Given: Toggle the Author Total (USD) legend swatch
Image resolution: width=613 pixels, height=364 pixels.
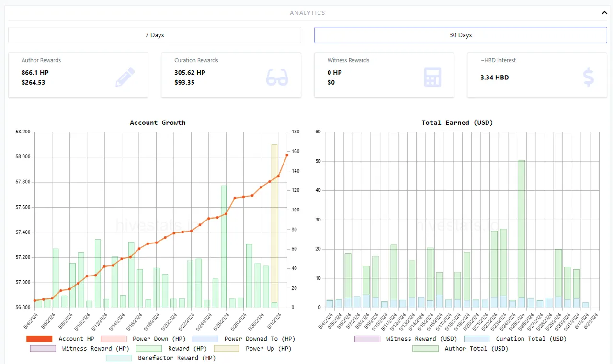Looking at the screenshot, I should pos(425,349).
